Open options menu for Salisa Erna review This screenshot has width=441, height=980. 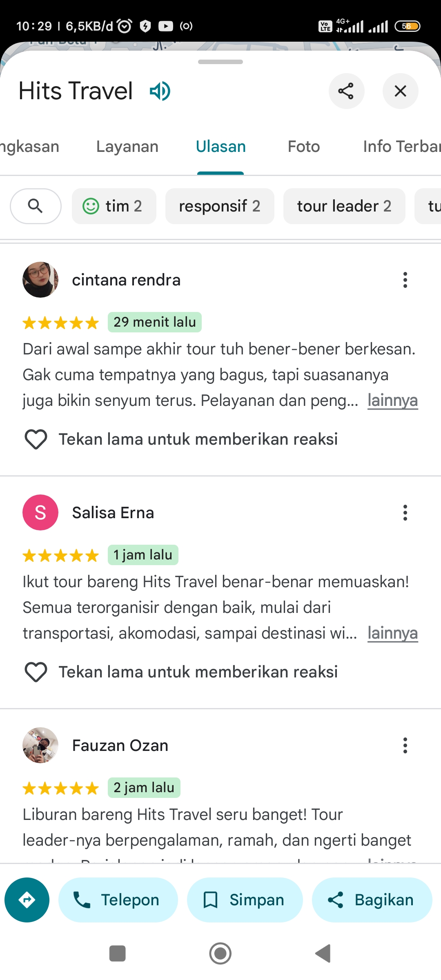(405, 513)
